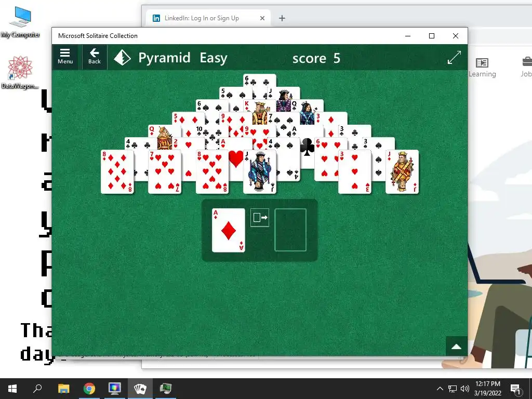Go Back with the arrow button
Viewport: 532px width, 399px height.
point(95,57)
